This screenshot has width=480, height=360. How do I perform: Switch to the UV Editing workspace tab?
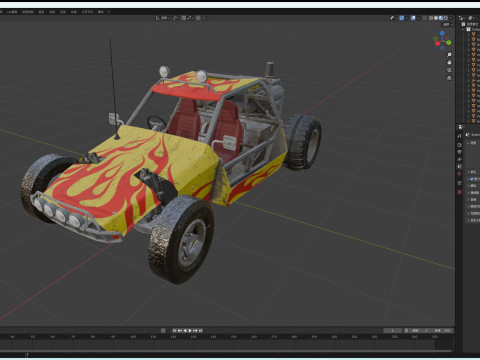point(12,12)
